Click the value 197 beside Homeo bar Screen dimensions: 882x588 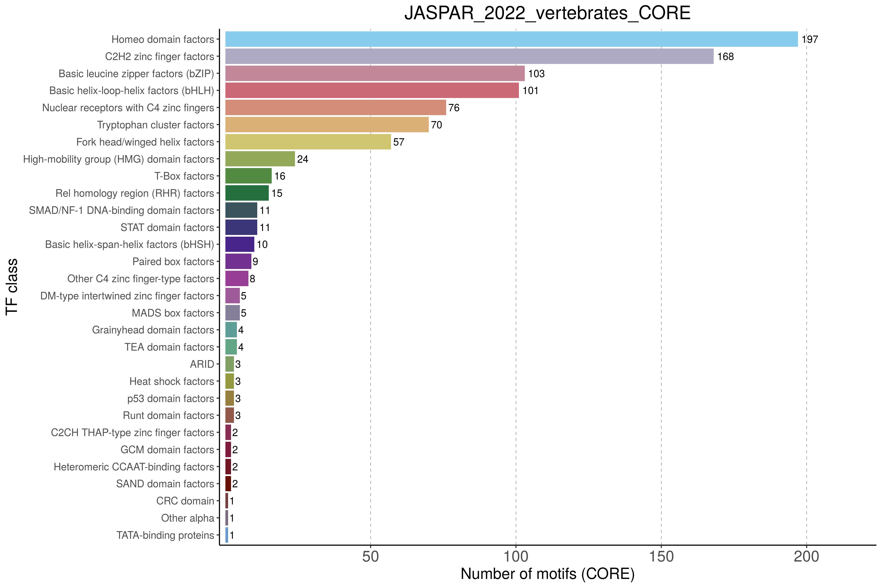pos(810,39)
